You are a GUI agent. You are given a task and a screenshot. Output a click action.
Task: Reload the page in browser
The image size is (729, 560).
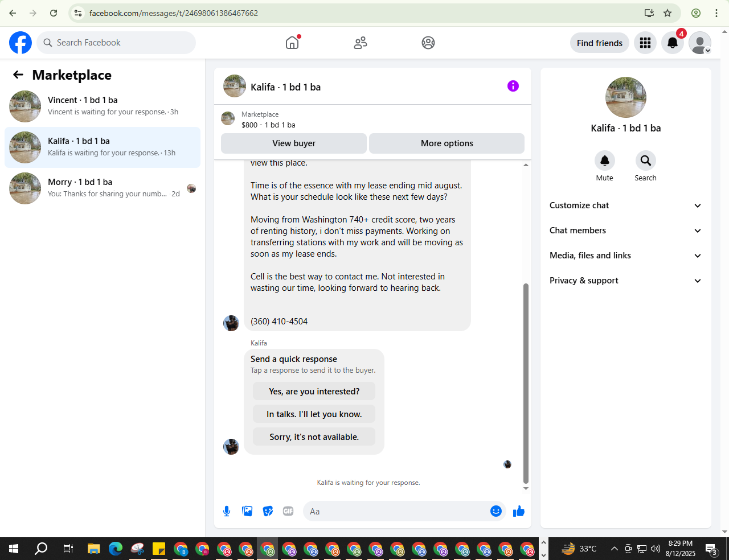[54, 13]
